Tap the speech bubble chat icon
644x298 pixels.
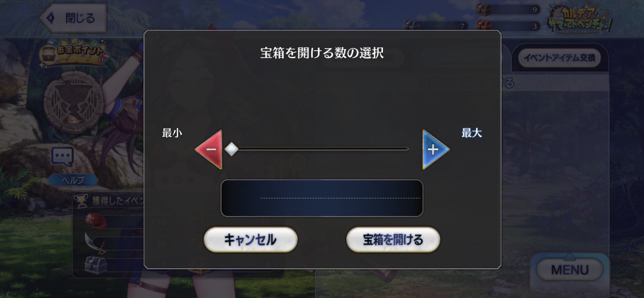(63, 156)
